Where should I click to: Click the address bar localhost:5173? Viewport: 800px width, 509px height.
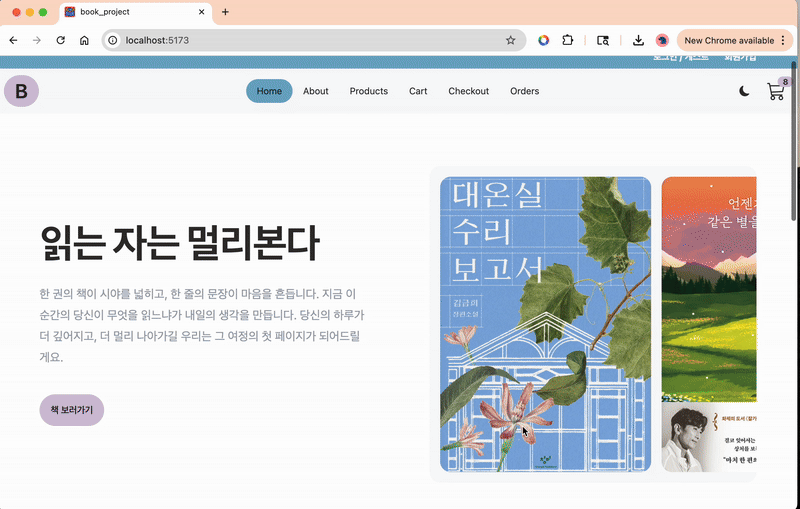tap(314, 40)
